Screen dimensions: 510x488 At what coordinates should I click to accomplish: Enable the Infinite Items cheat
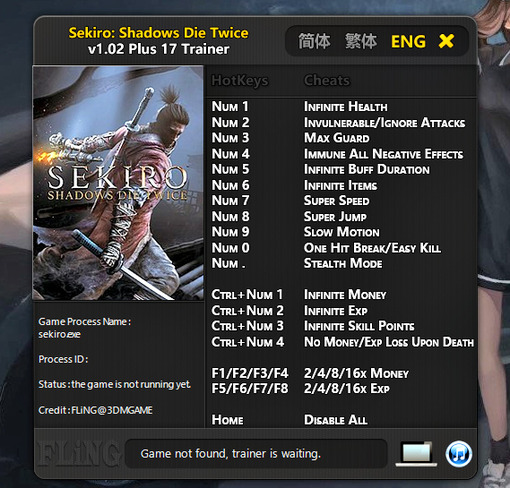click(x=340, y=185)
